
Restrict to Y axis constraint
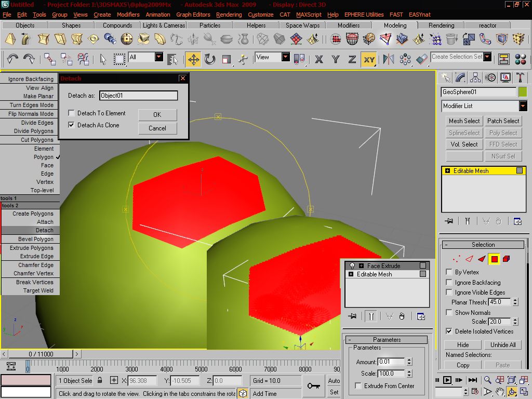click(x=335, y=59)
